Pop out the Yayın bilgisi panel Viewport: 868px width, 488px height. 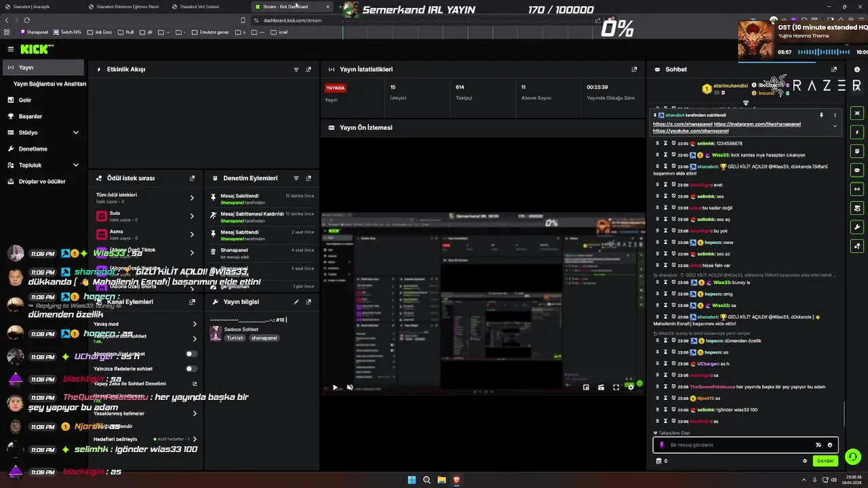coord(309,302)
